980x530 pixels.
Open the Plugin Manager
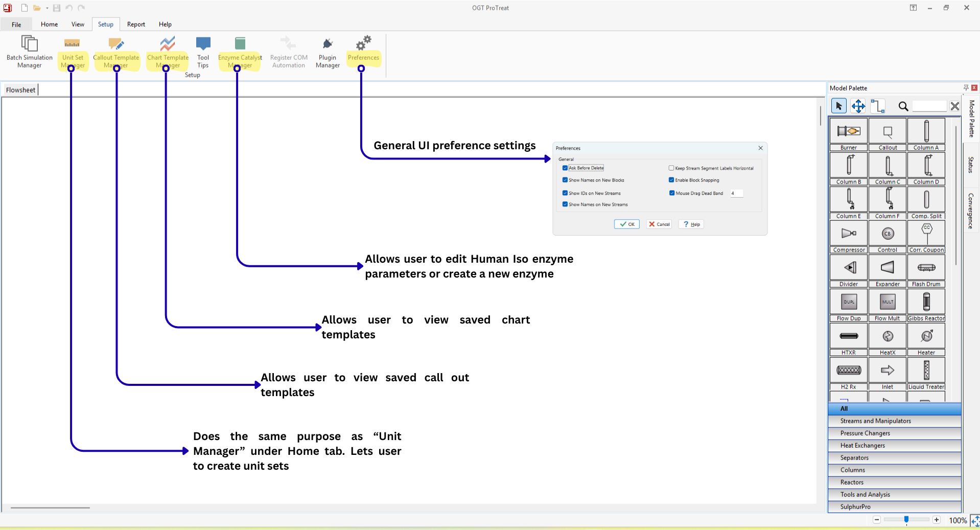[328, 52]
